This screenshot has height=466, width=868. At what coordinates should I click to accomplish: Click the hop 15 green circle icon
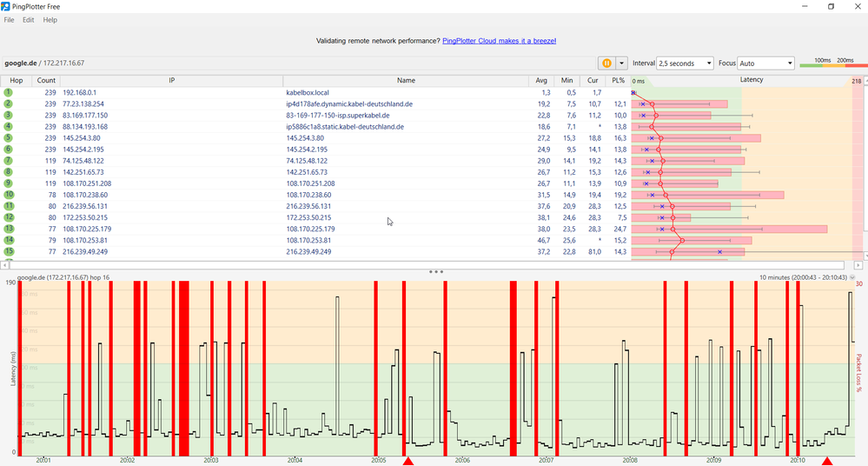pyautogui.click(x=9, y=251)
